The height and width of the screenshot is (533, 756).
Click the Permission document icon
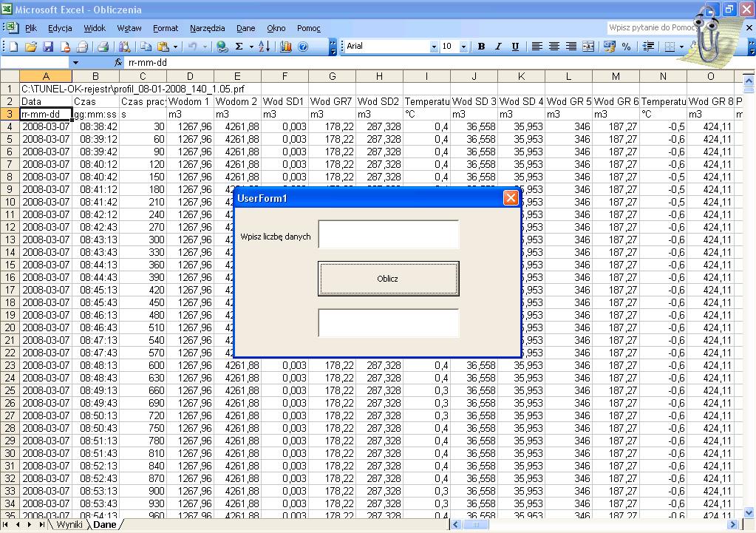(65, 47)
